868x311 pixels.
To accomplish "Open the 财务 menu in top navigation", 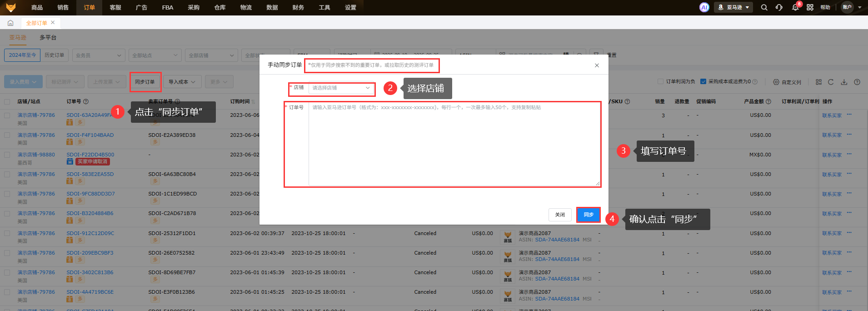I will click(x=298, y=7).
